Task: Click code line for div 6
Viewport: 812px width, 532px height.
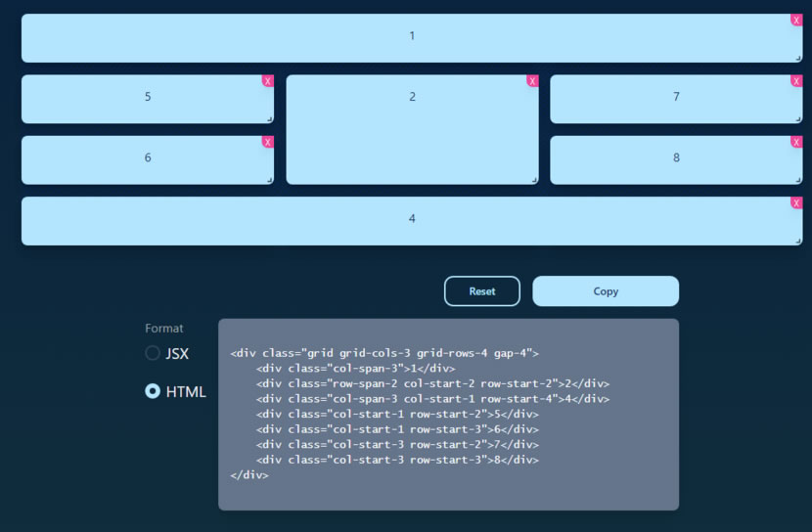Action: tap(397, 429)
